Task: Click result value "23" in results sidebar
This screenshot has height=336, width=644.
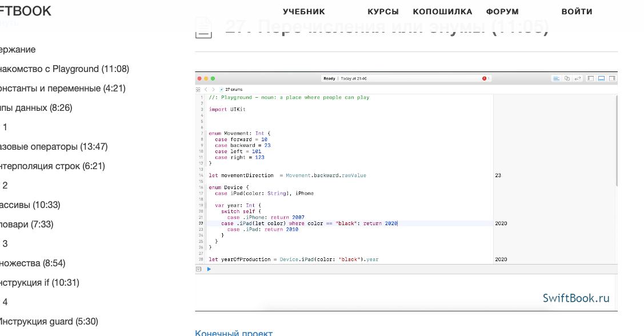Action: pyautogui.click(x=498, y=175)
